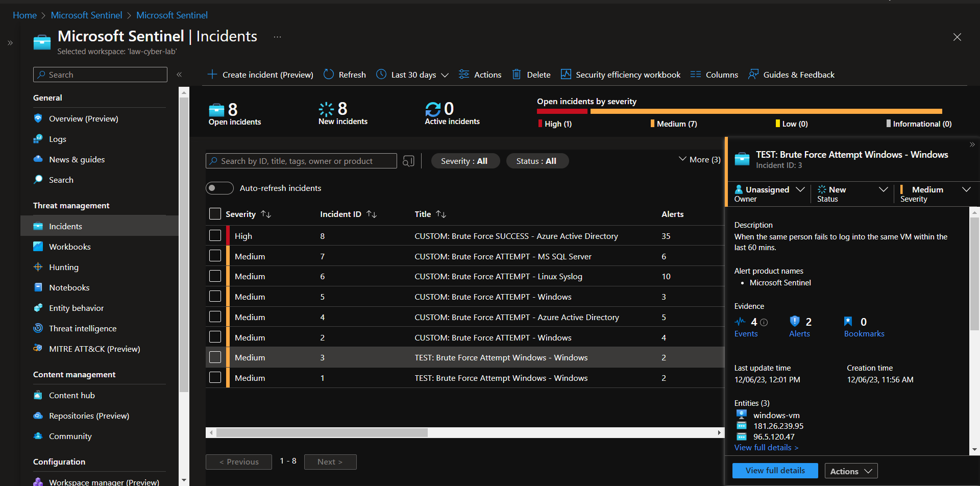Viewport: 980px width, 486px height.
Task: Click the windows-vm entity link
Action: tap(776, 416)
